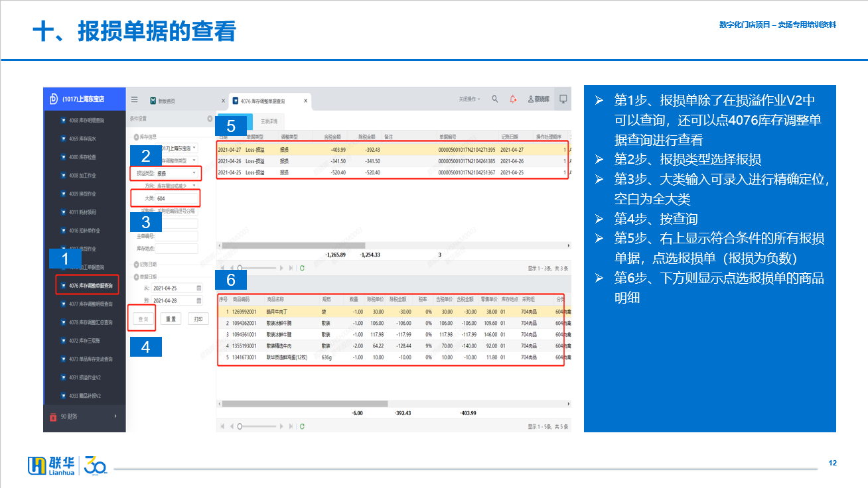
Task: Click the icon beside 4080 库存检查
Action: (64, 157)
